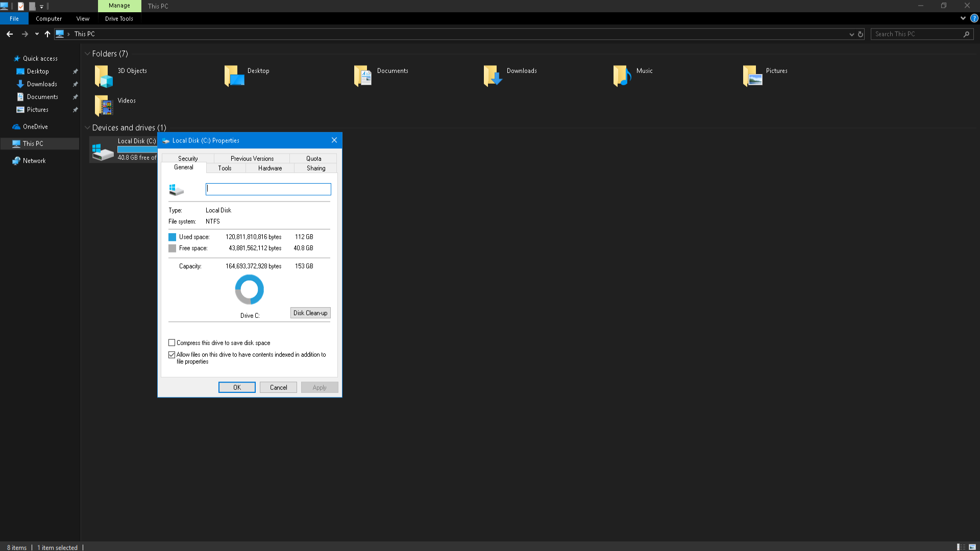Click the Up directory arrow icon
Image resolution: width=980 pixels, height=551 pixels.
pyautogui.click(x=47, y=34)
